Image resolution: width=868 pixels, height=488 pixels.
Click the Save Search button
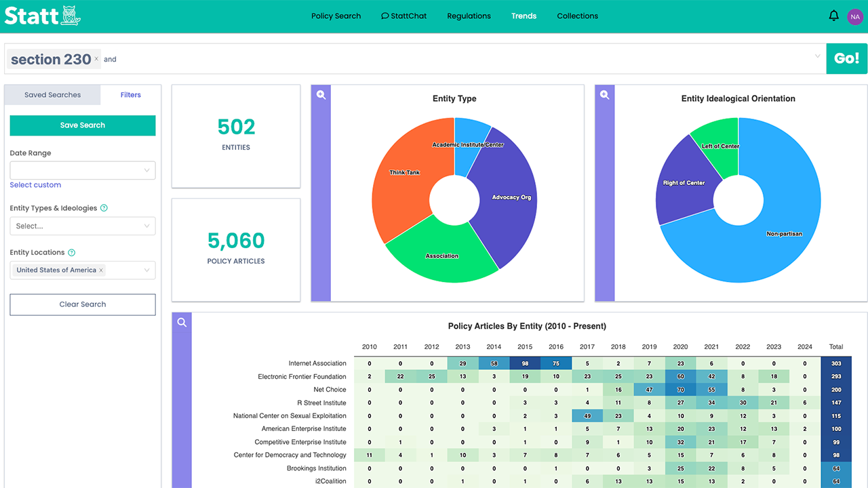(83, 125)
